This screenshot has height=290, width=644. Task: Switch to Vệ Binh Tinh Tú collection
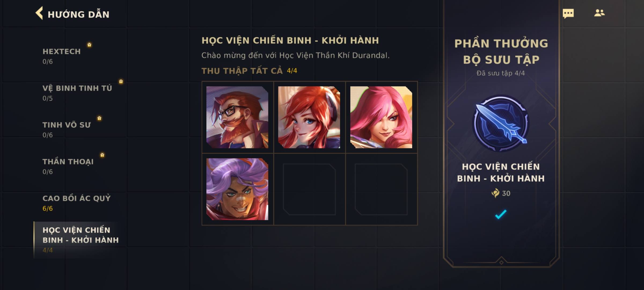(x=77, y=93)
